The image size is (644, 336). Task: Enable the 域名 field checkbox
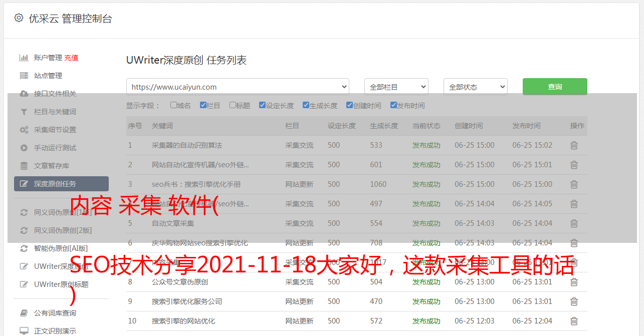173,105
